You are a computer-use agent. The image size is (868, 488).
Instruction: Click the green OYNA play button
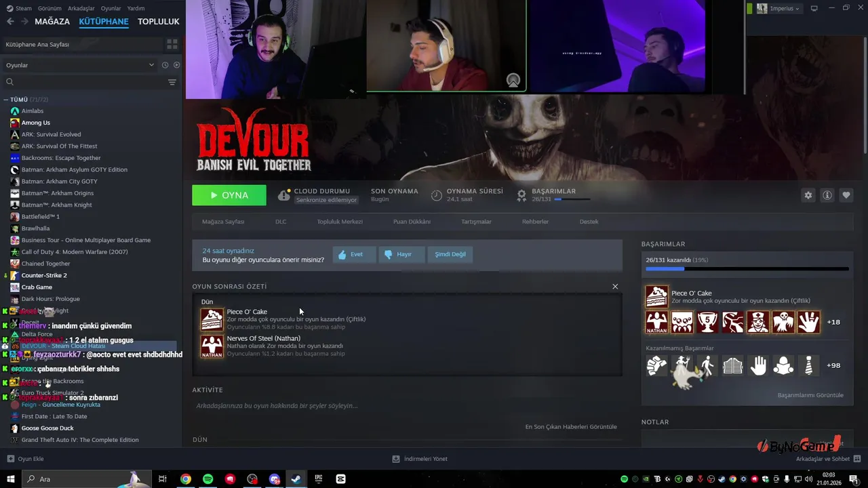pos(229,195)
